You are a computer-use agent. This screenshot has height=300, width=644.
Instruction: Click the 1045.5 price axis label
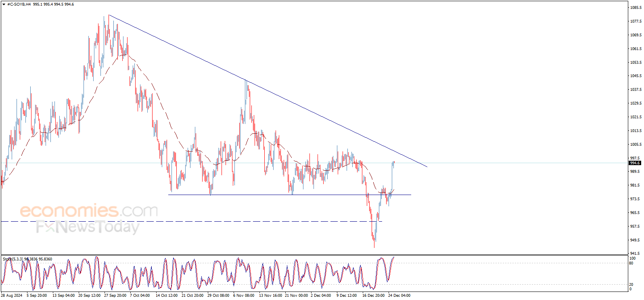coord(636,76)
